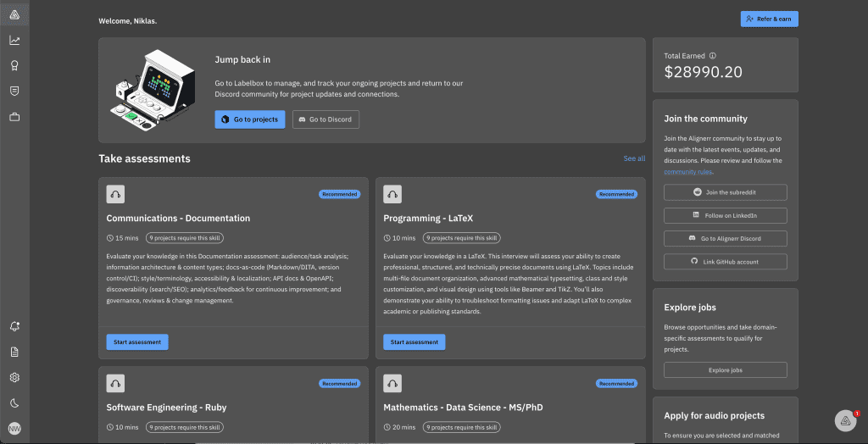The image size is (868, 444).
Task: Click '9 projects require this skill' on Data Science card
Action: coord(462,427)
